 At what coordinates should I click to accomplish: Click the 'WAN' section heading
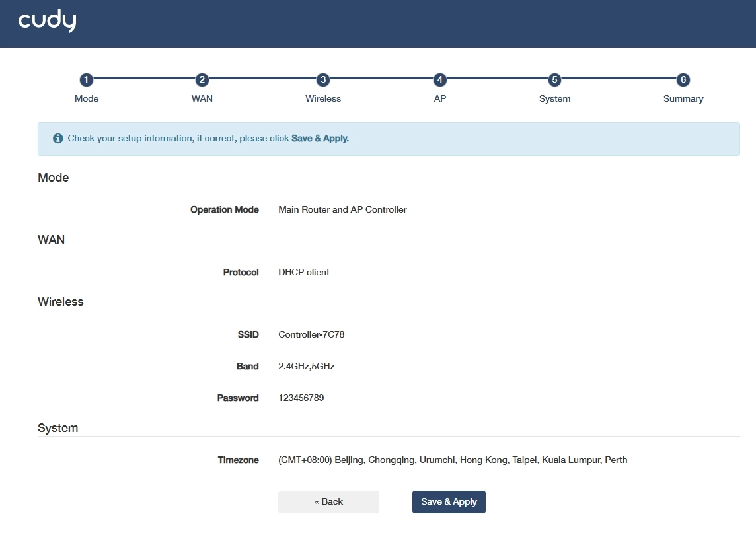coord(51,240)
